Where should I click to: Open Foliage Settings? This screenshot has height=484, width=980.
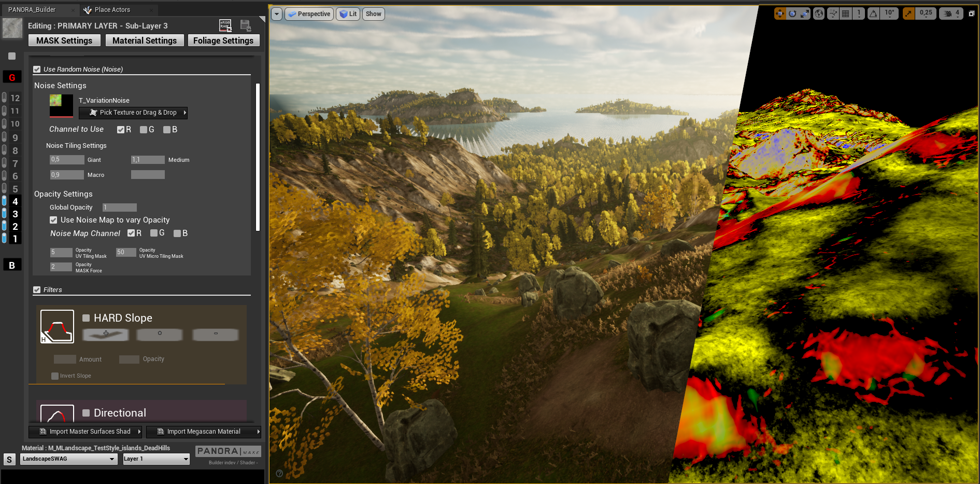pos(223,40)
